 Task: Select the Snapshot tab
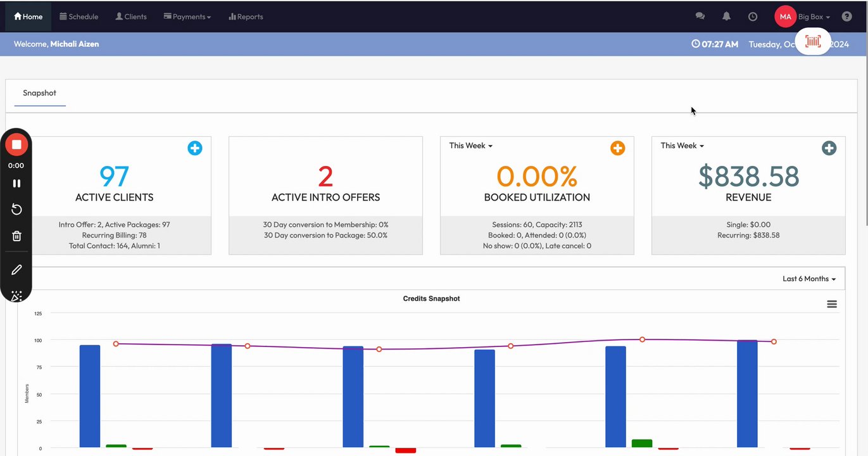tap(40, 93)
